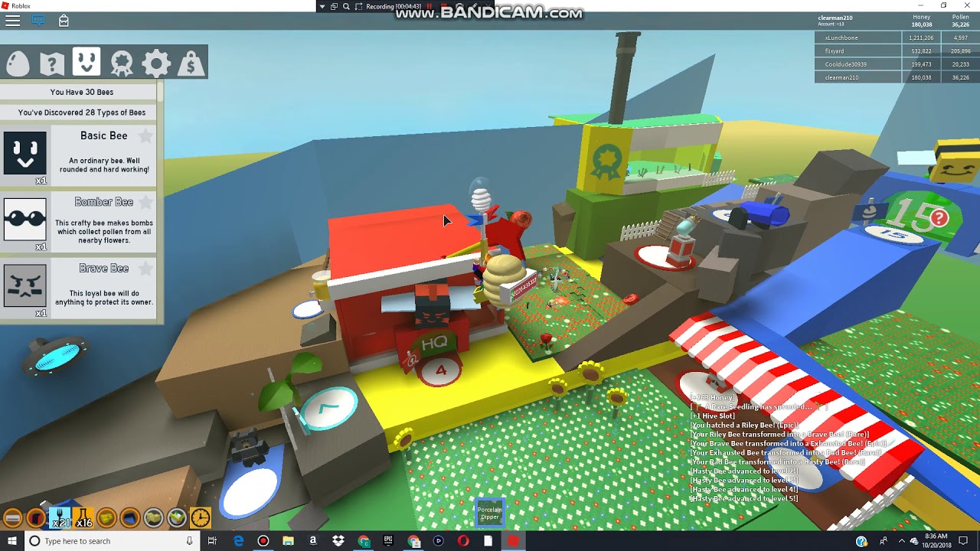Click the Honey column header
This screenshot has width=980, height=551.
(x=922, y=17)
